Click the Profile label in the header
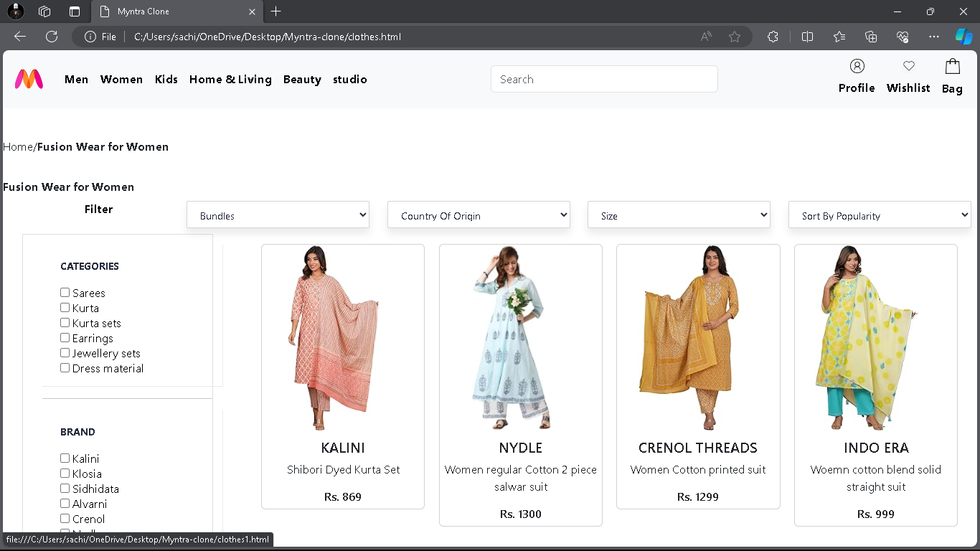The height and width of the screenshot is (551, 980). click(x=857, y=88)
